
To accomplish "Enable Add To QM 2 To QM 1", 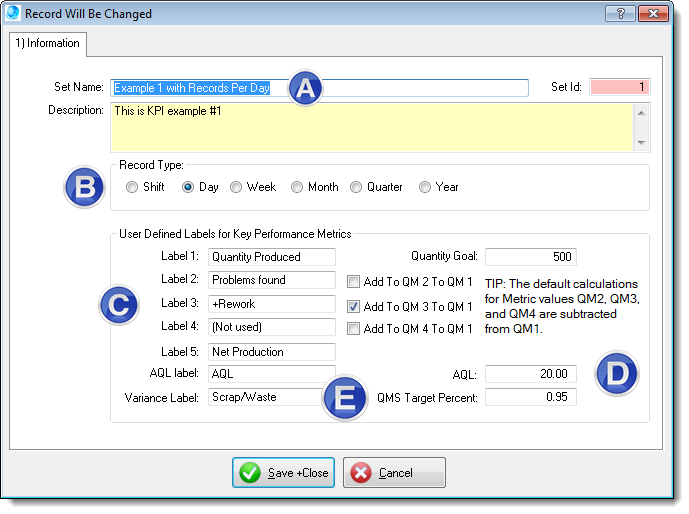I will click(353, 282).
